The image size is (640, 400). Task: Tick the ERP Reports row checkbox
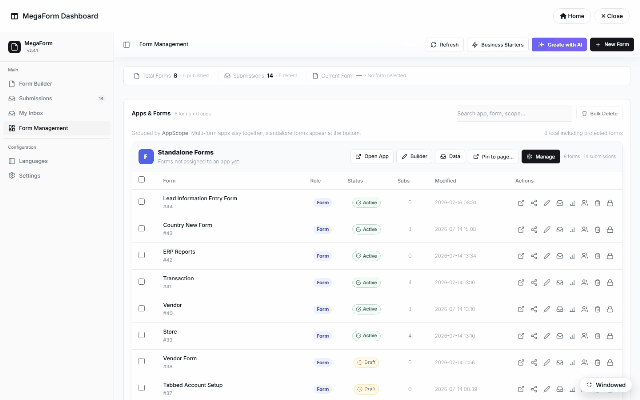point(142,255)
